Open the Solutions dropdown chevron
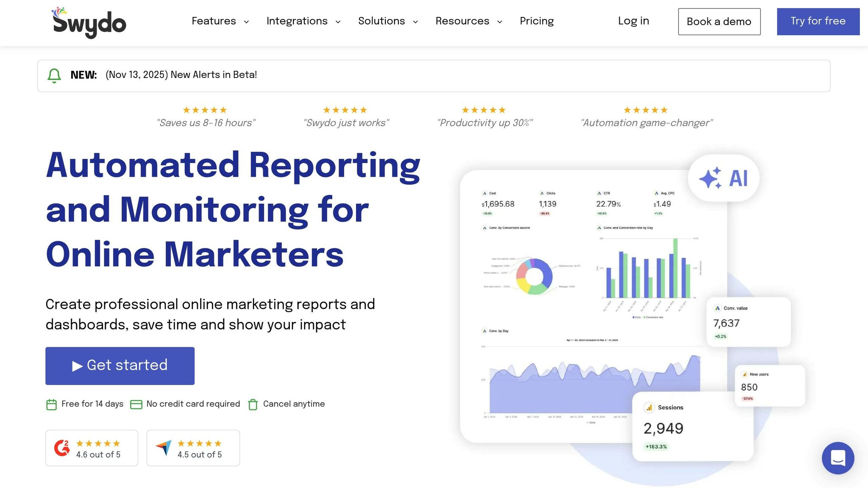This screenshot has width=868, height=488. 415,22
